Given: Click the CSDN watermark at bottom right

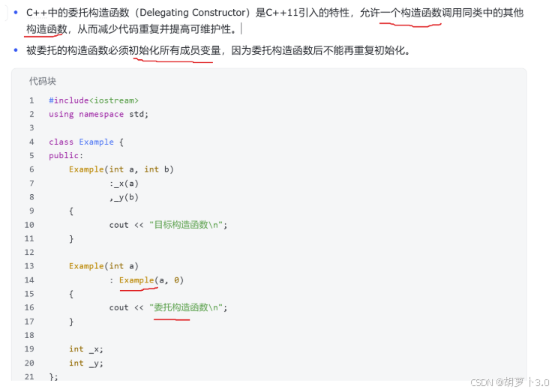Looking at the screenshot, I should [509, 382].
